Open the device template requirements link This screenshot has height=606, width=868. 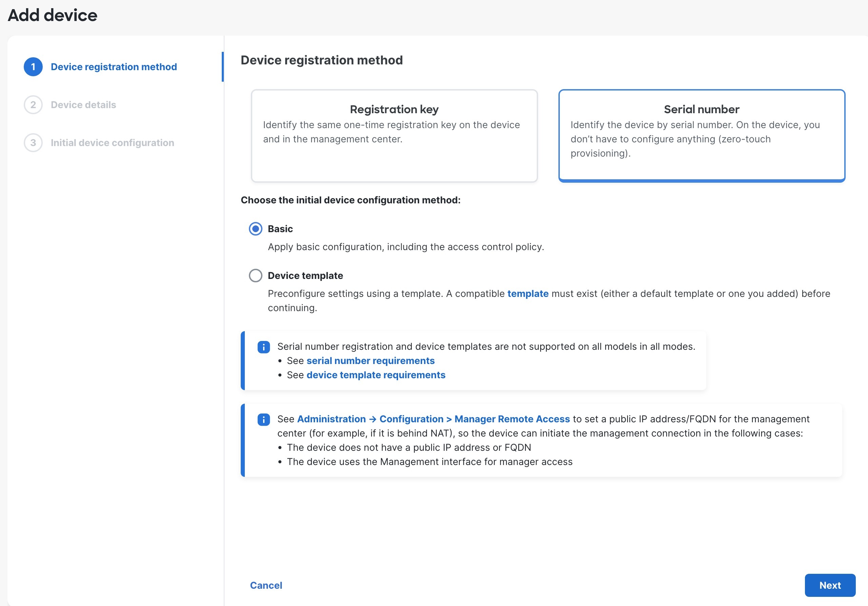click(x=376, y=375)
